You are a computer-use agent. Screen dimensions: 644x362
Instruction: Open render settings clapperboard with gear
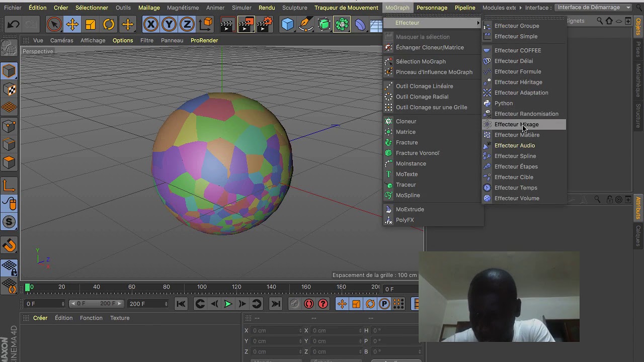click(265, 24)
